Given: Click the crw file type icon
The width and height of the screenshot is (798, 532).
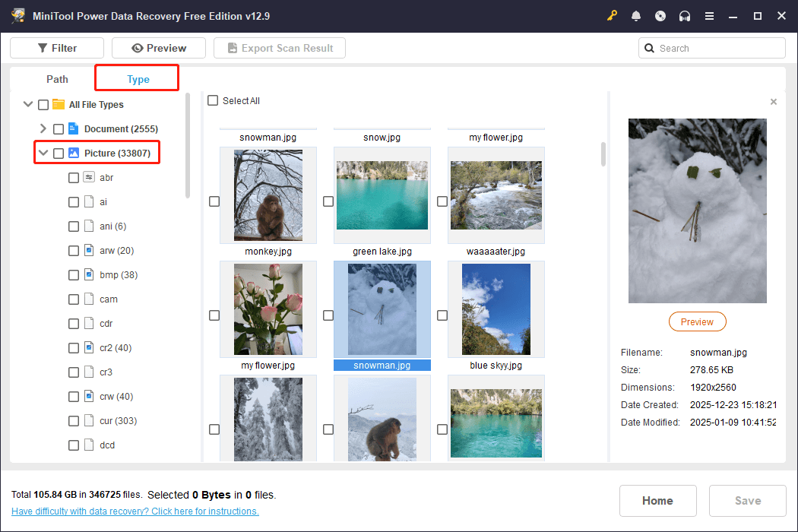Looking at the screenshot, I should pos(89,396).
